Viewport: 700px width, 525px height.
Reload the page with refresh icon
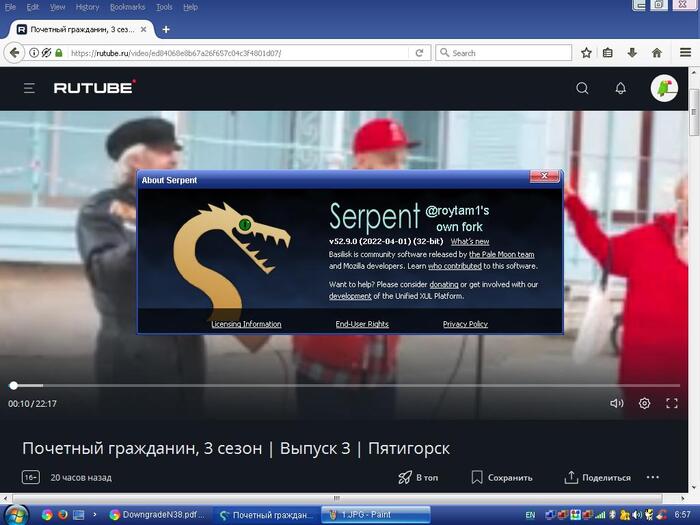point(419,53)
